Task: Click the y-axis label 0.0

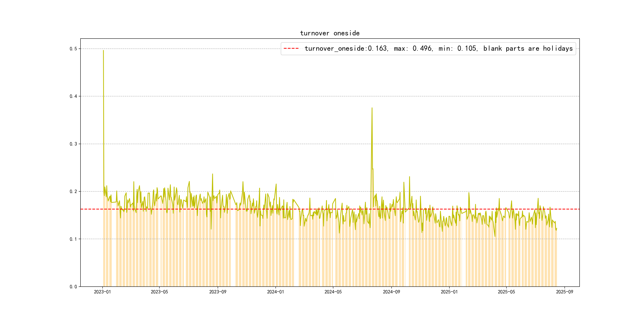Action: click(73, 287)
